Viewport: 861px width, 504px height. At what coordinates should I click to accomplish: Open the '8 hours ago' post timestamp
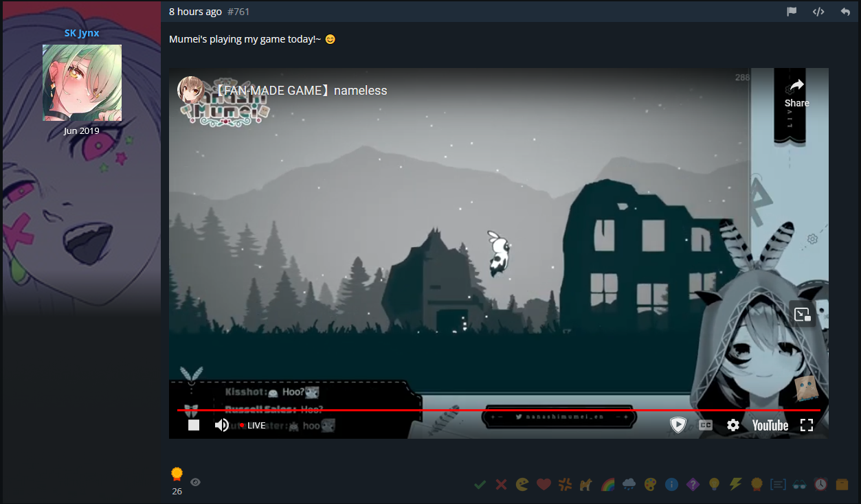[195, 12]
